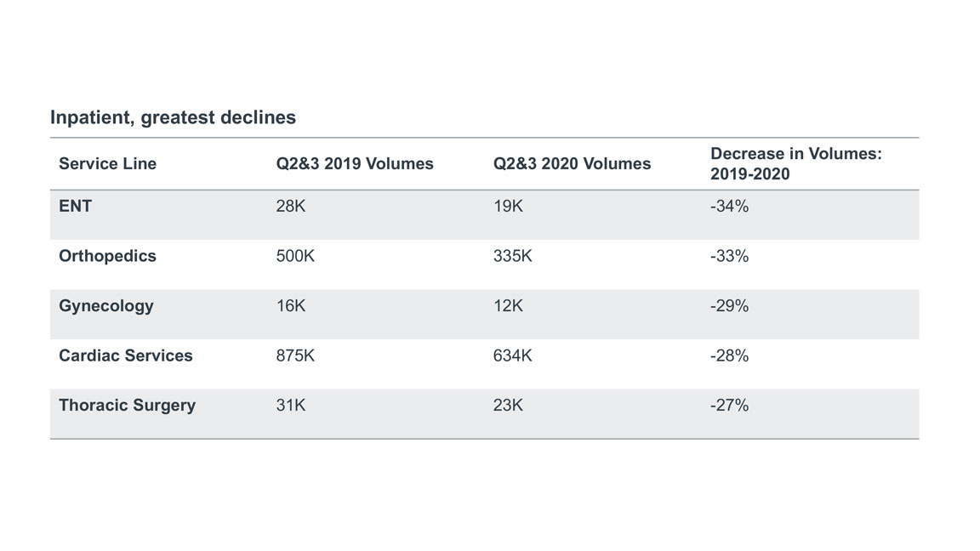Screen dimensions: 980x551
Task: Select the "Q2&3 2020 Volumes" column header
Action: click(x=572, y=164)
